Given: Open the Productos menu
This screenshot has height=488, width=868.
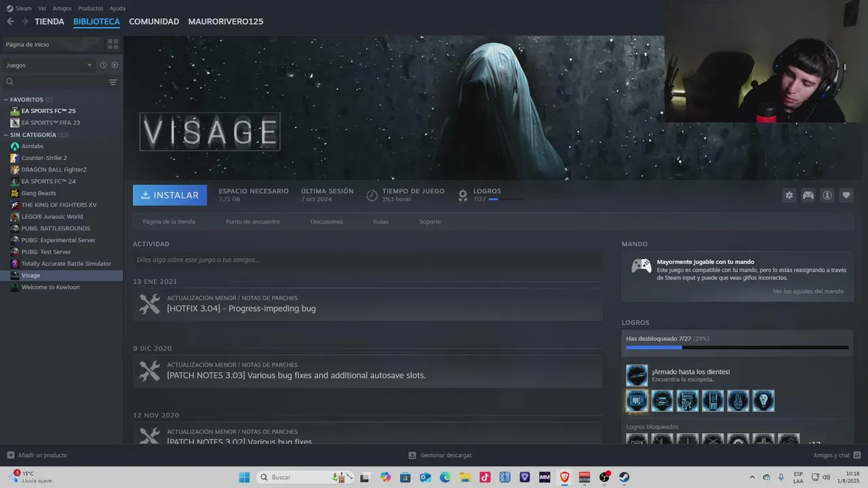Looking at the screenshot, I should (91, 8).
